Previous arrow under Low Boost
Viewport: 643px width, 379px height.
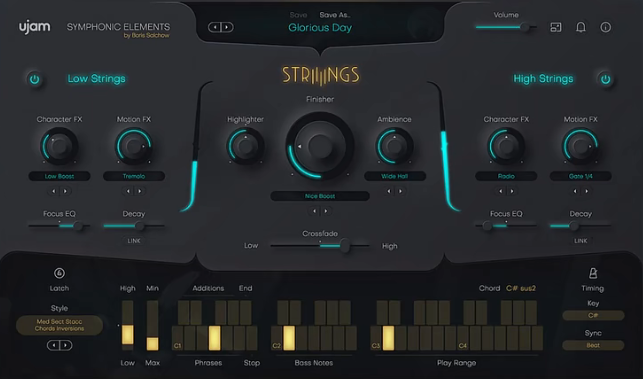click(x=54, y=191)
